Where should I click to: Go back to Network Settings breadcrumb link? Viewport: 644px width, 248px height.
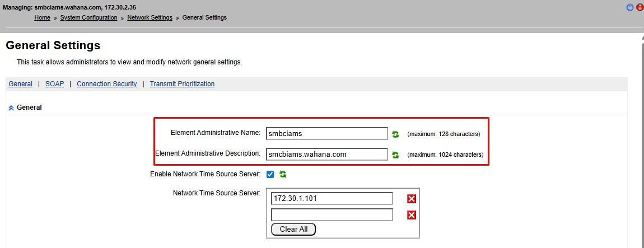click(150, 18)
